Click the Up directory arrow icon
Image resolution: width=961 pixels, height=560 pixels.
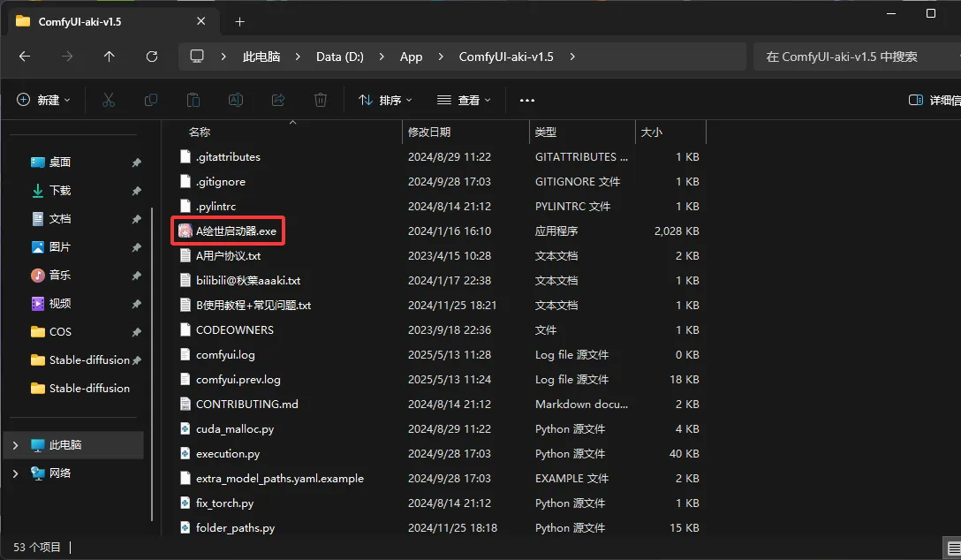click(109, 57)
